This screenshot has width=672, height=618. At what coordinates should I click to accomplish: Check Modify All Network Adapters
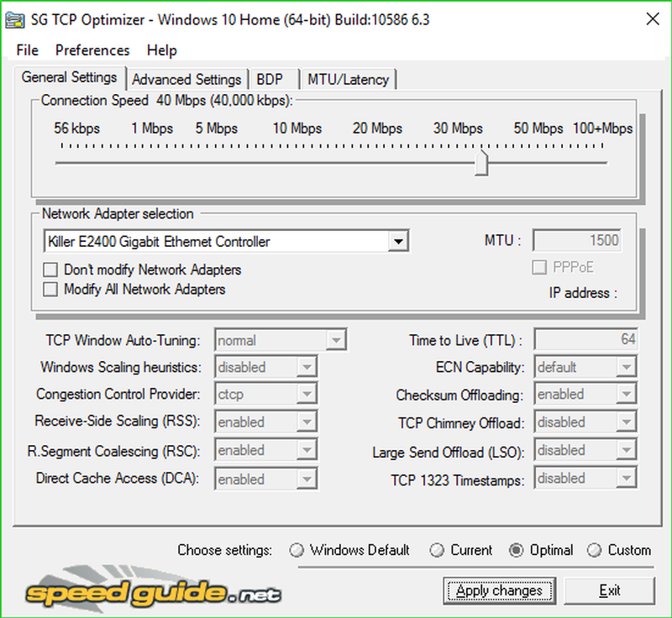click(x=50, y=290)
